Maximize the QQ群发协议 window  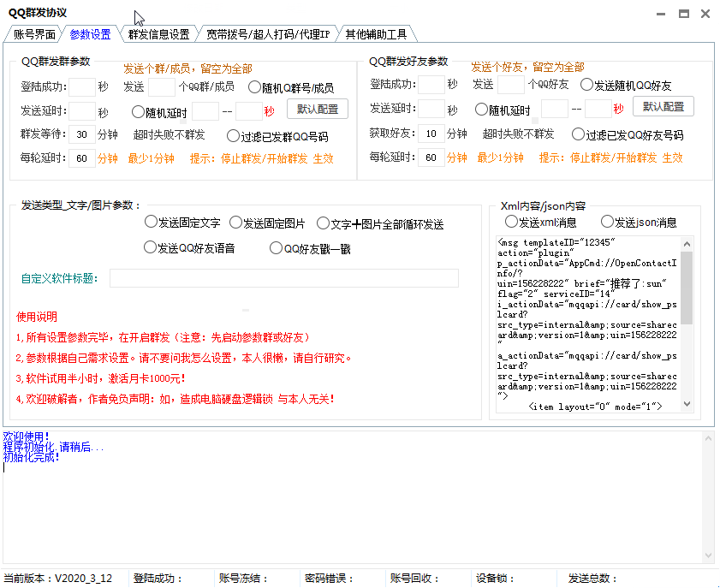coord(684,15)
